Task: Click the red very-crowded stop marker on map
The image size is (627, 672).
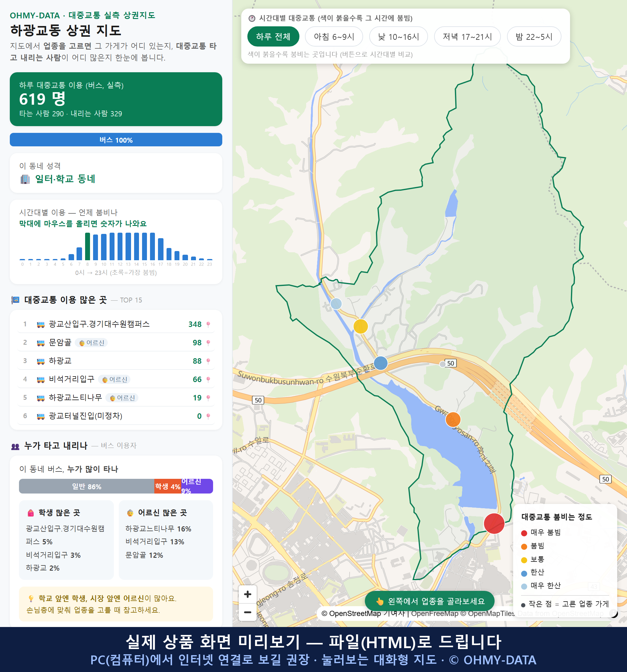Action: coord(494,523)
